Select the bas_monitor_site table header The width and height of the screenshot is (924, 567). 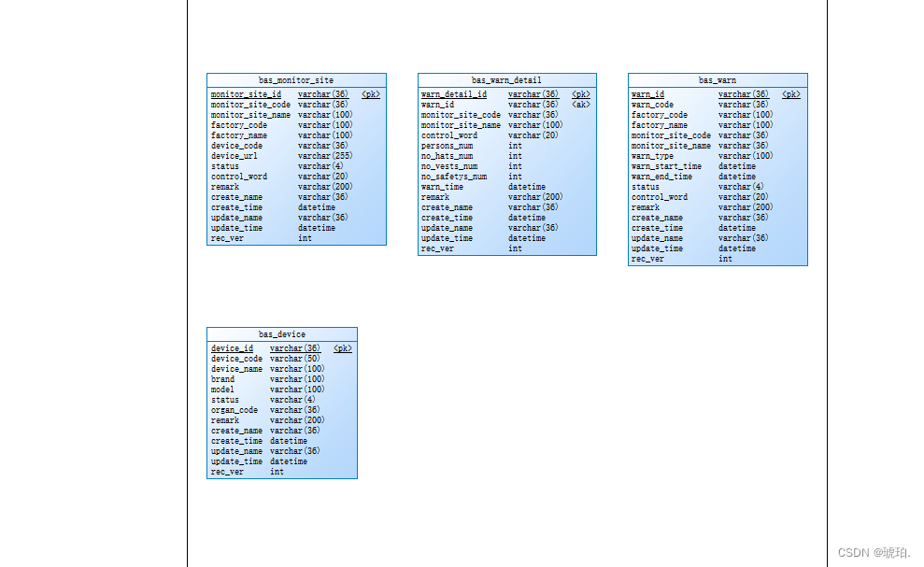click(296, 80)
